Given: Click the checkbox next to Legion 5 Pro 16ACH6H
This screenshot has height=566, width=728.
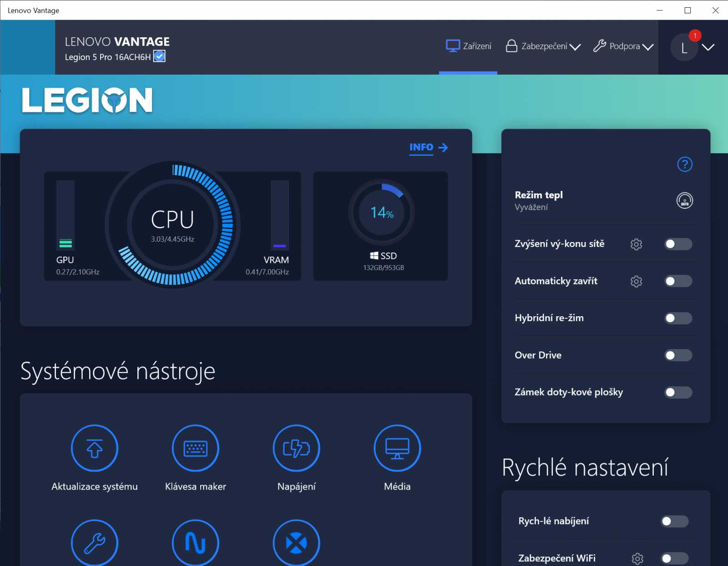Looking at the screenshot, I should pyautogui.click(x=159, y=56).
